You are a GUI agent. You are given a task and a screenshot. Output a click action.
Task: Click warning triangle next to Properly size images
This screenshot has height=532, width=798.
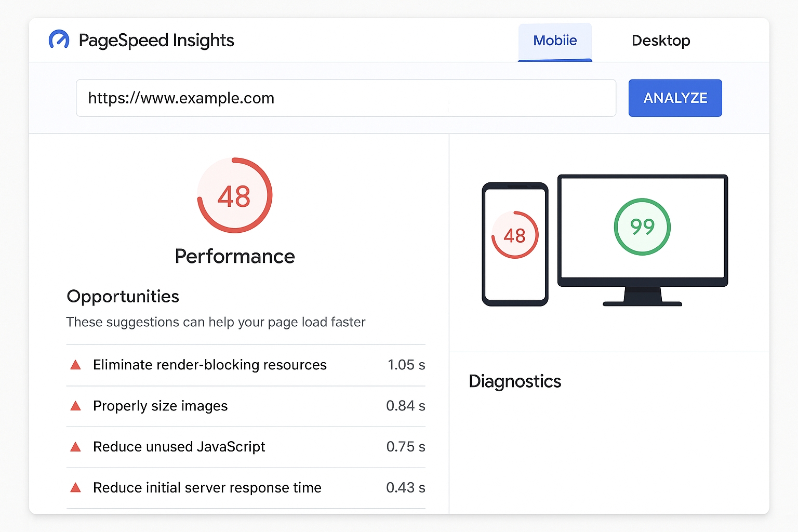tap(75, 406)
